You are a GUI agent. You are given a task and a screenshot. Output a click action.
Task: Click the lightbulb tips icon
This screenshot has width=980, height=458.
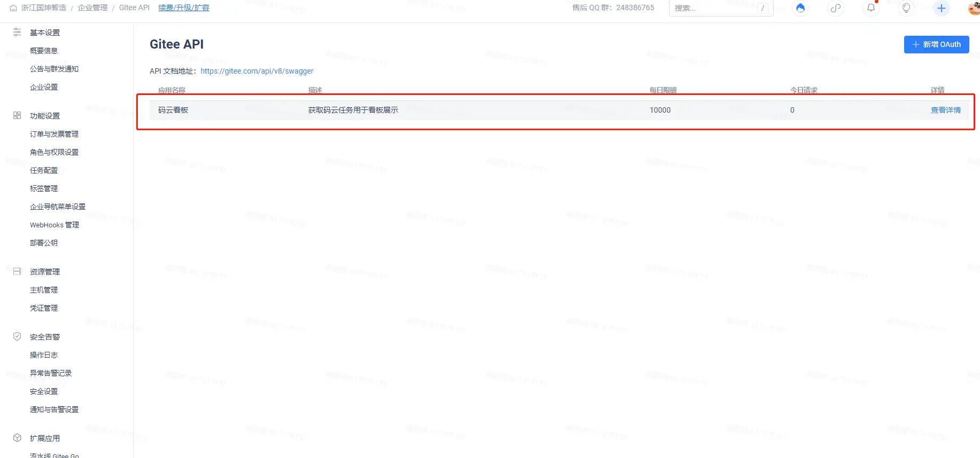[906, 8]
